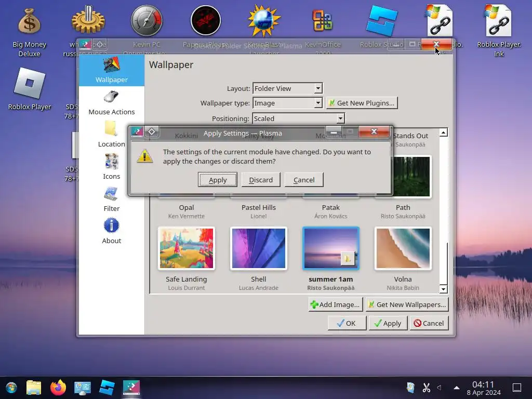Expand the Wallpaper type dropdown
The image size is (532, 399).
(287, 103)
